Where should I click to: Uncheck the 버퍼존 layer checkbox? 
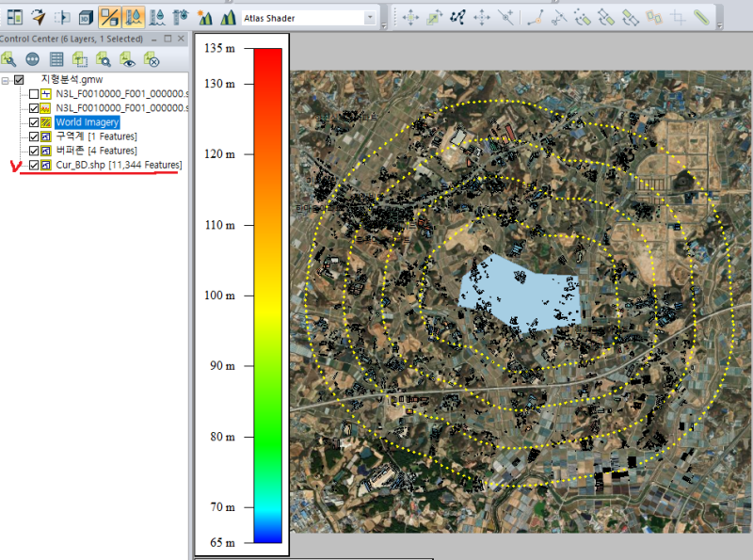point(34,151)
